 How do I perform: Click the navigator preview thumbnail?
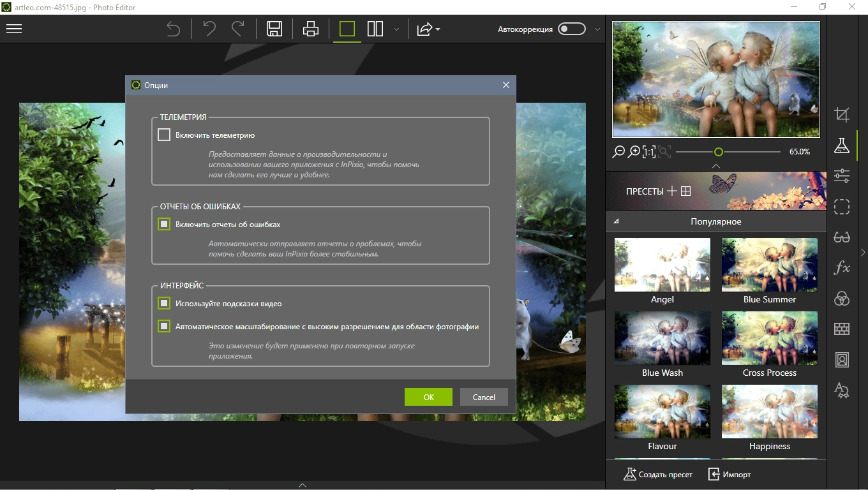[716, 80]
